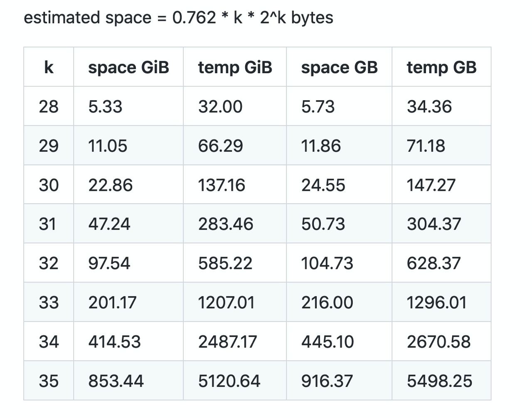Screen dimensions: 532x418
Task: Click the 'temp GB' column header
Action: pyautogui.click(x=441, y=67)
